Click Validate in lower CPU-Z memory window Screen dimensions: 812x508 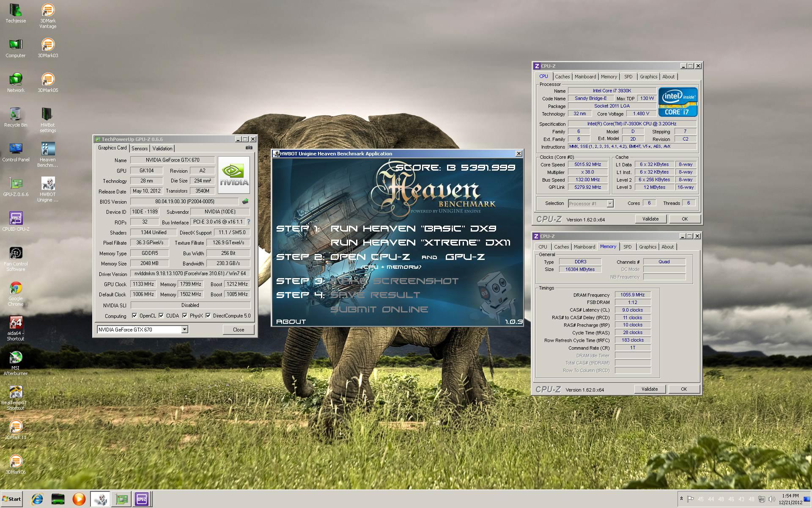pyautogui.click(x=650, y=389)
